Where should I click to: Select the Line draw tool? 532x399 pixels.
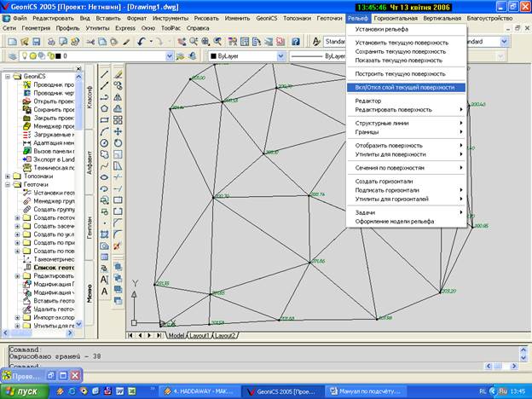tap(105, 74)
